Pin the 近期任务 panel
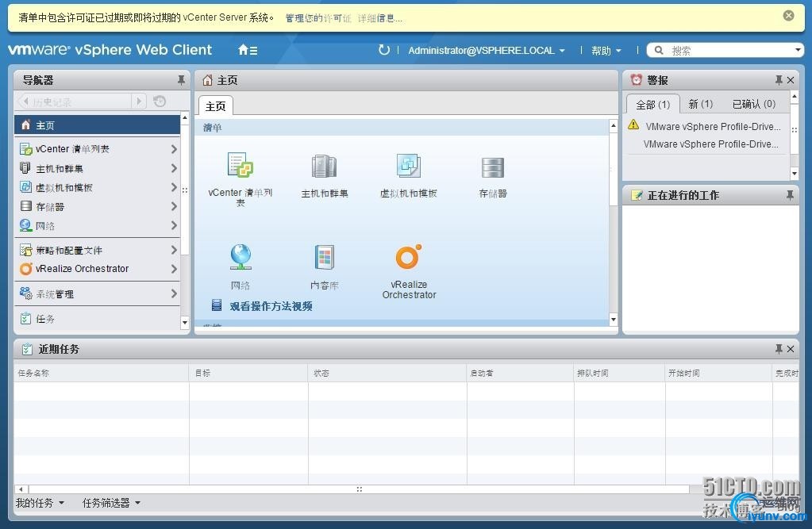This screenshot has height=529, width=812. 779,350
